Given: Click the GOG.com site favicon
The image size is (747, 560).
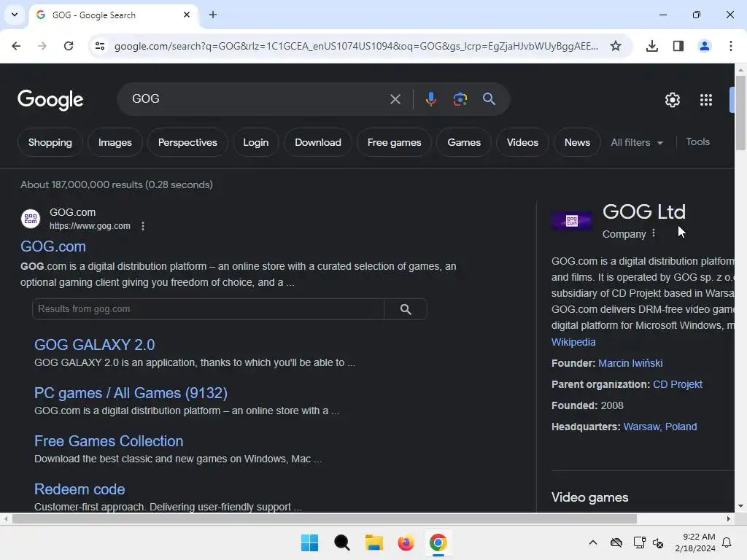Looking at the screenshot, I should (31, 219).
